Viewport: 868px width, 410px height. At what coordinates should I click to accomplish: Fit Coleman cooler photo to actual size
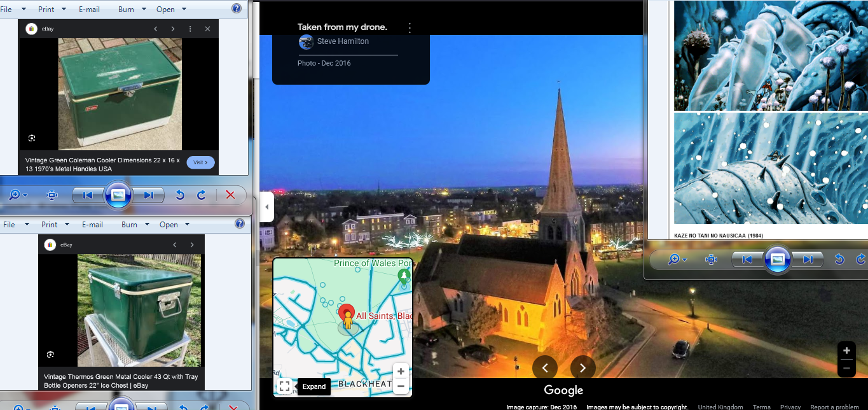52,195
